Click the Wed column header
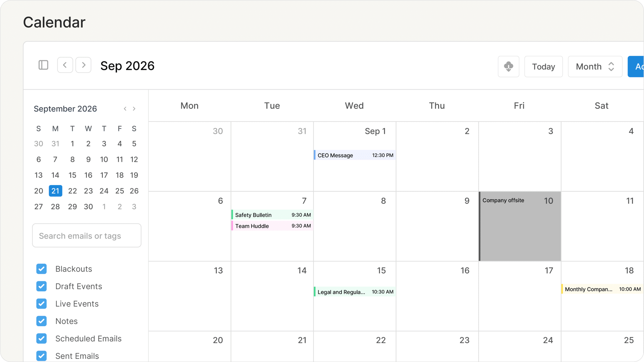The width and height of the screenshot is (644, 362). point(354,106)
